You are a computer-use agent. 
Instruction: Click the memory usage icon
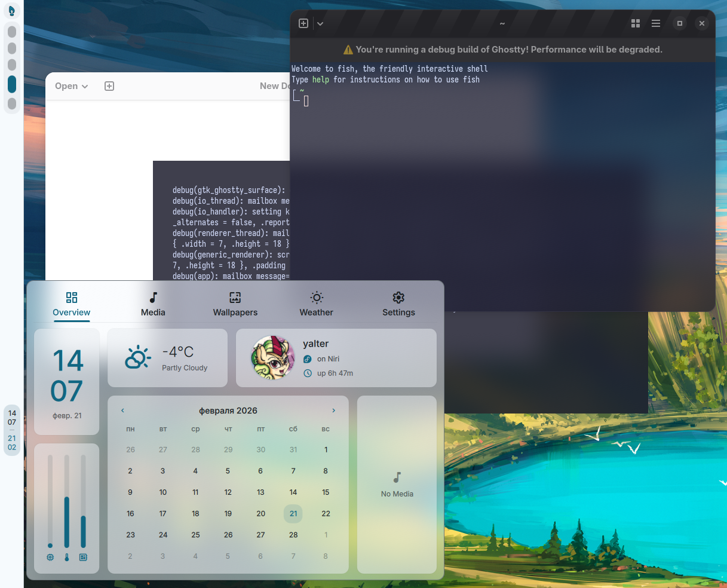(x=83, y=557)
